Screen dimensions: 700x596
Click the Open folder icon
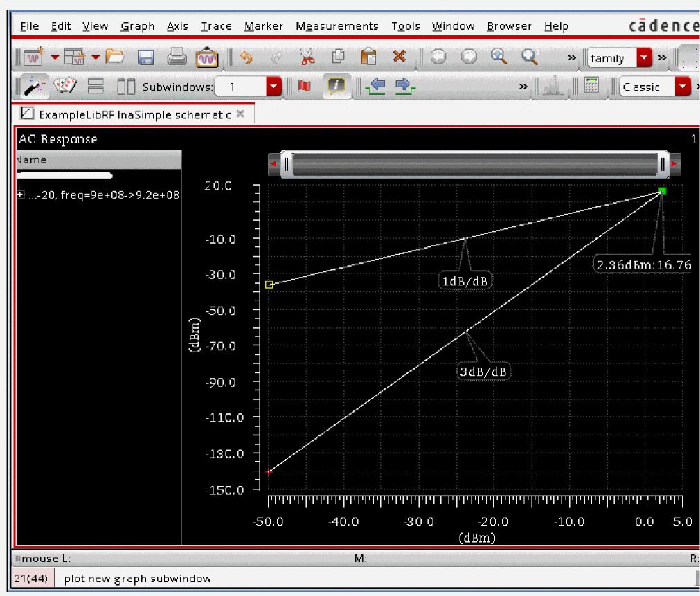(114, 57)
